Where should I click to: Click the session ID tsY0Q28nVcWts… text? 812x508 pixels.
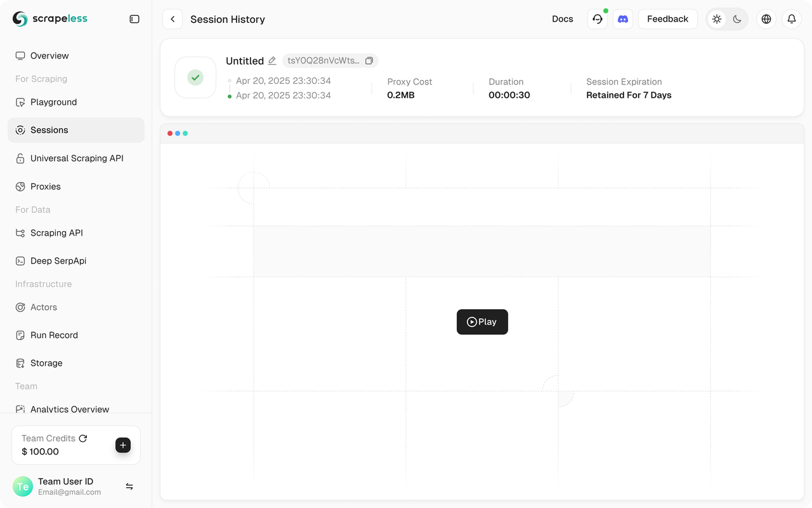[x=324, y=61]
